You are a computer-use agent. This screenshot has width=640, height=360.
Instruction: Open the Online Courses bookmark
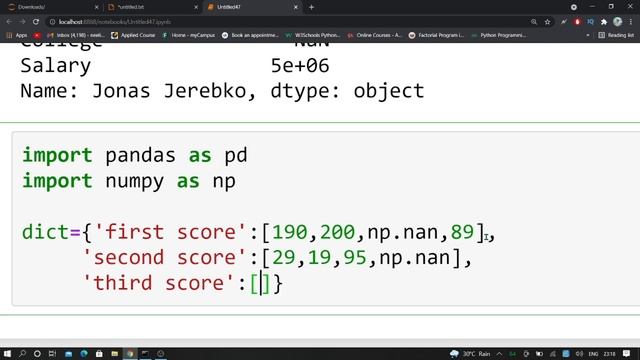[375, 35]
